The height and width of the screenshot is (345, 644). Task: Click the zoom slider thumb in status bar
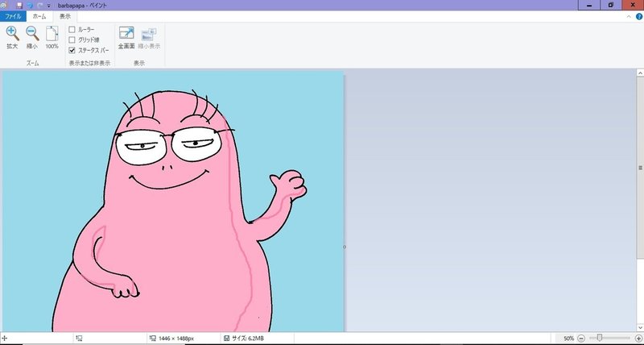pyautogui.click(x=600, y=338)
